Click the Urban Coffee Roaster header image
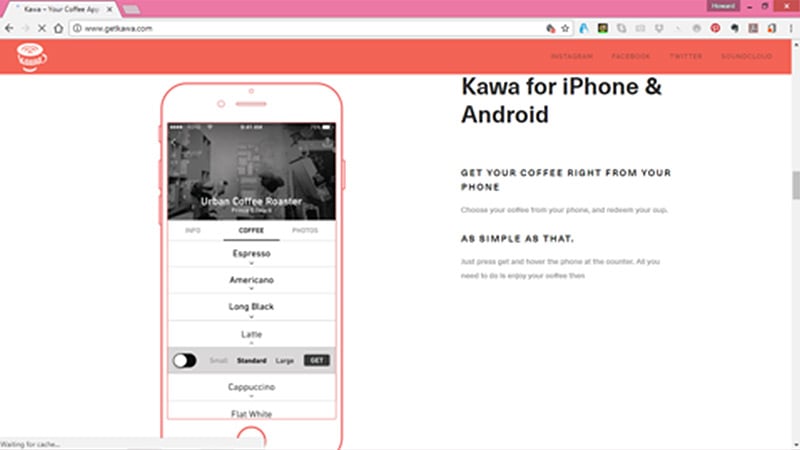The height and width of the screenshot is (450, 800). pos(252,171)
